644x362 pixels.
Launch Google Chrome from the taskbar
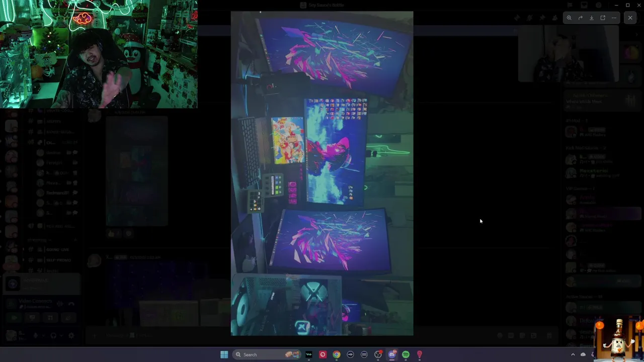pyautogui.click(x=337, y=354)
